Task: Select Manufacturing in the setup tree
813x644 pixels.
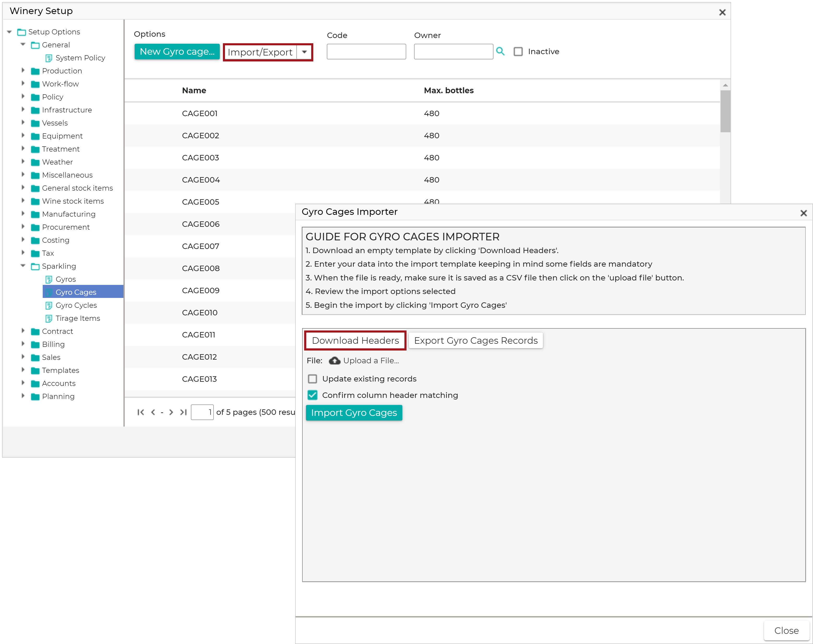Action: click(69, 214)
